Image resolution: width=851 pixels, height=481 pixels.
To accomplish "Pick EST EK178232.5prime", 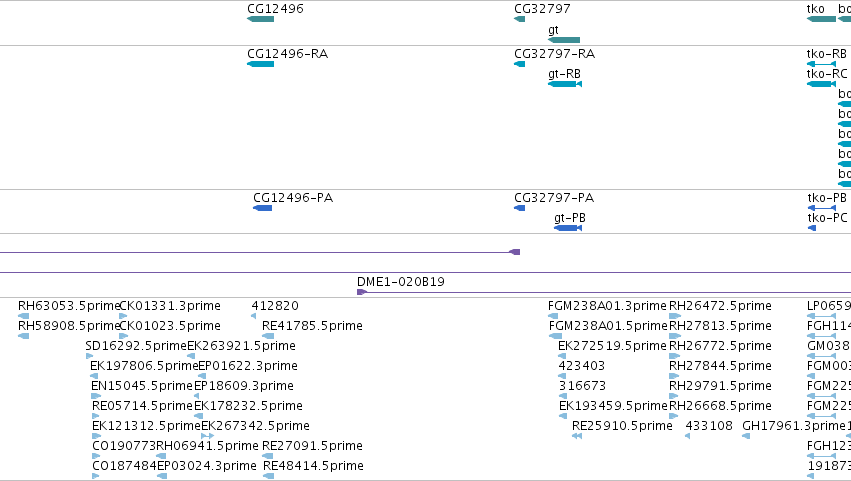I will [248, 407].
